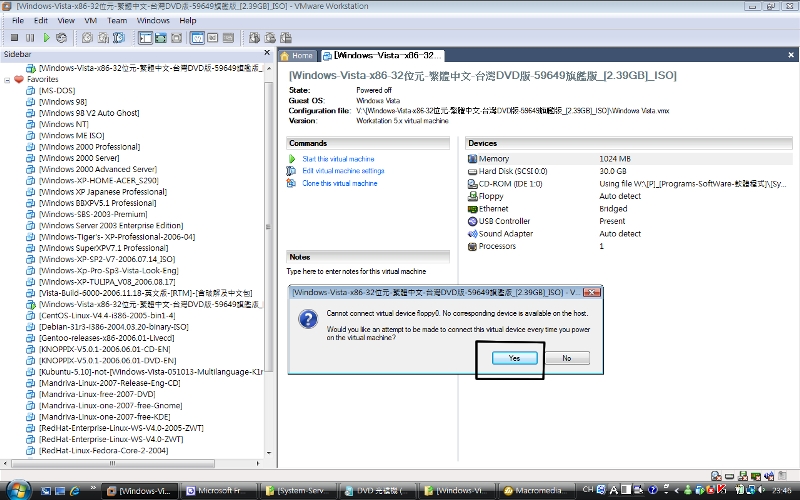Screen dimensions: 800x500
Task: Click Start this virtual machine link
Action: (x=338, y=159)
